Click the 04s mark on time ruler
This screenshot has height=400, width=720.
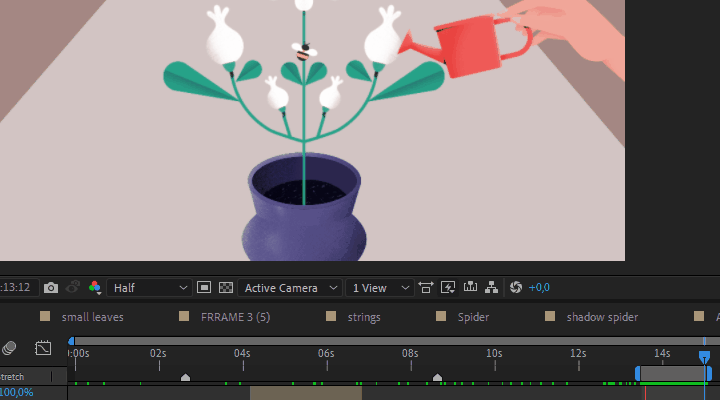coord(242,354)
